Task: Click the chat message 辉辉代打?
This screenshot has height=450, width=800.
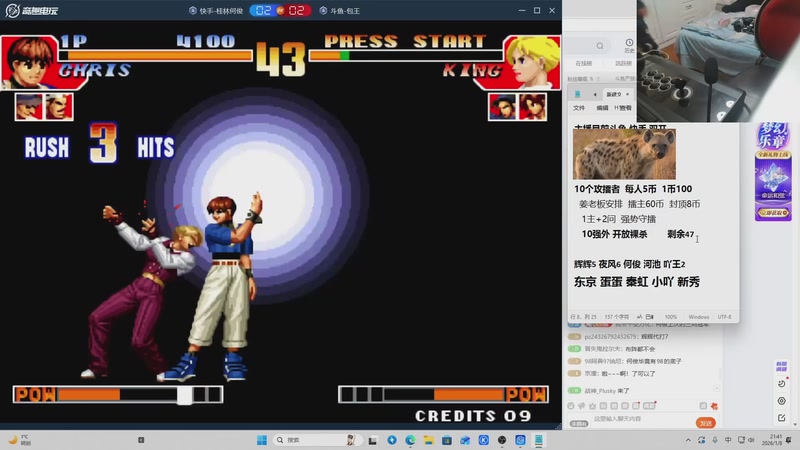Action: click(x=654, y=337)
